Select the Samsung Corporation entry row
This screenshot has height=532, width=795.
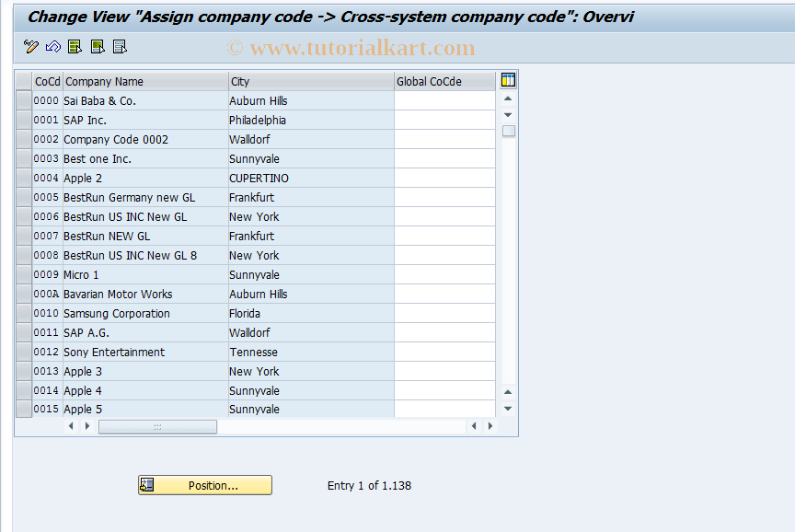coord(23,313)
